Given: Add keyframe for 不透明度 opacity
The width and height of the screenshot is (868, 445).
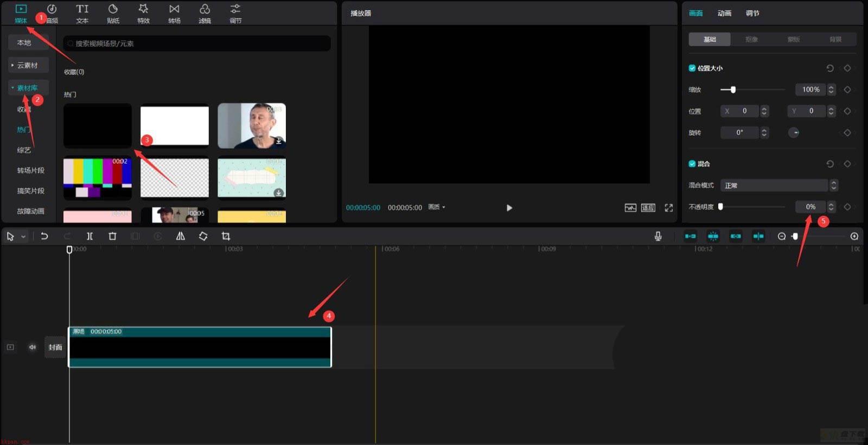Looking at the screenshot, I should pyautogui.click(x=847, y=207).
